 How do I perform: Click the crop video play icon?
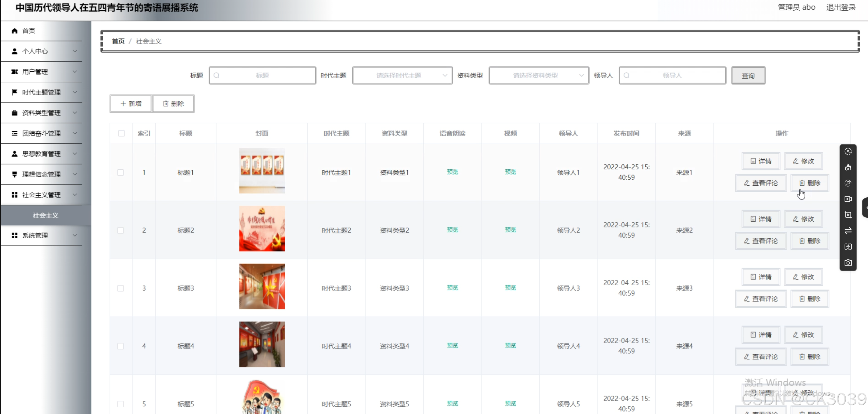tap(848, 215)
